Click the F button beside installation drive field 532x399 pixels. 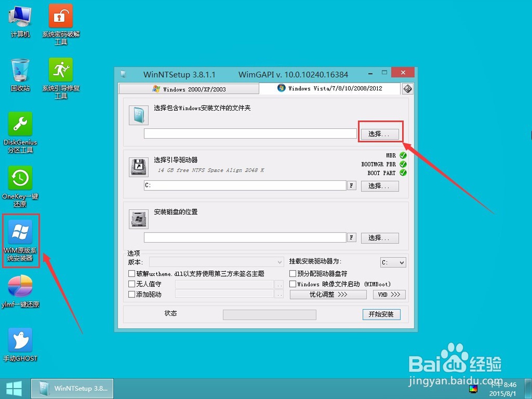click(352, 237)
